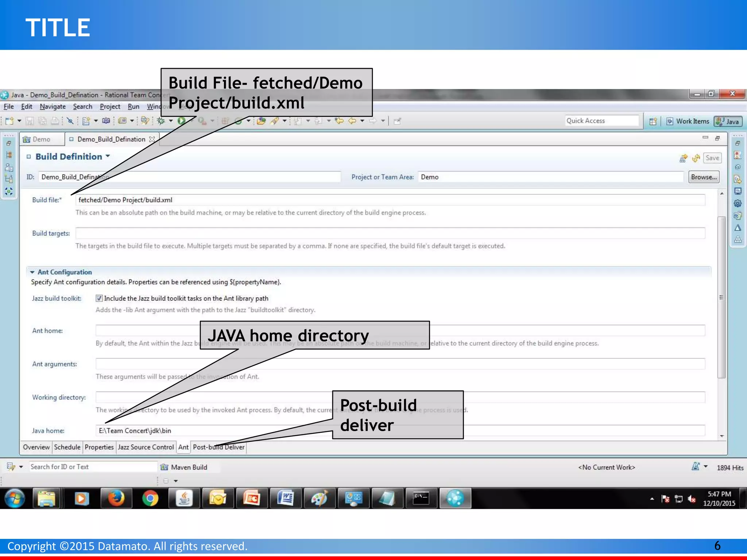The height and width of the screenshot is (560, 747).
Task: Switch to the Schedule tab
Action: pyautogui.click(x=67, y=447)
